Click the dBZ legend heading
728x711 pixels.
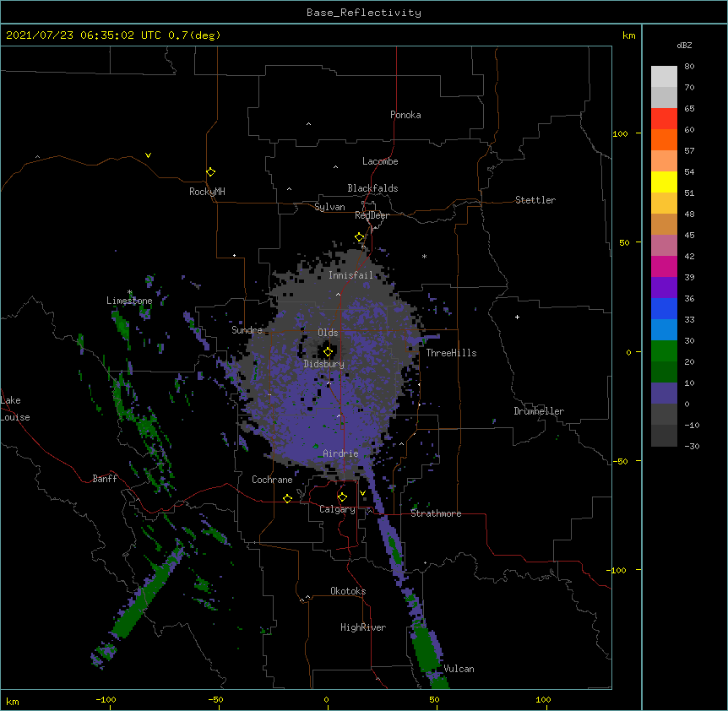[x=684, y=46]
